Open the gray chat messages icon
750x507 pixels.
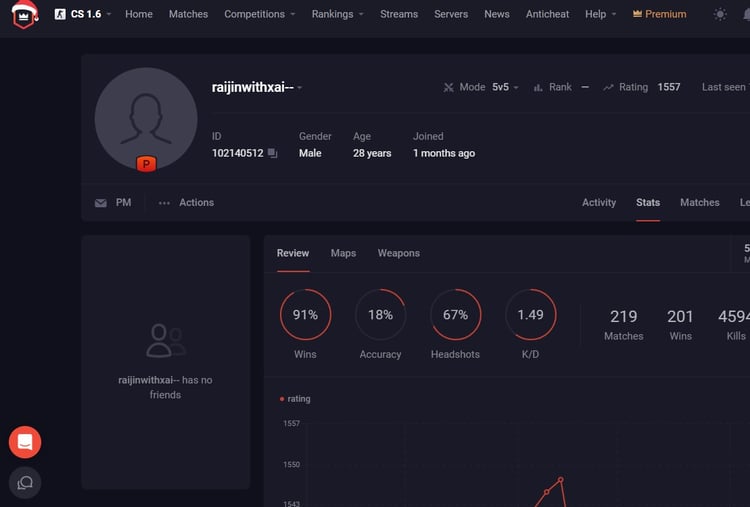[25, 482]
